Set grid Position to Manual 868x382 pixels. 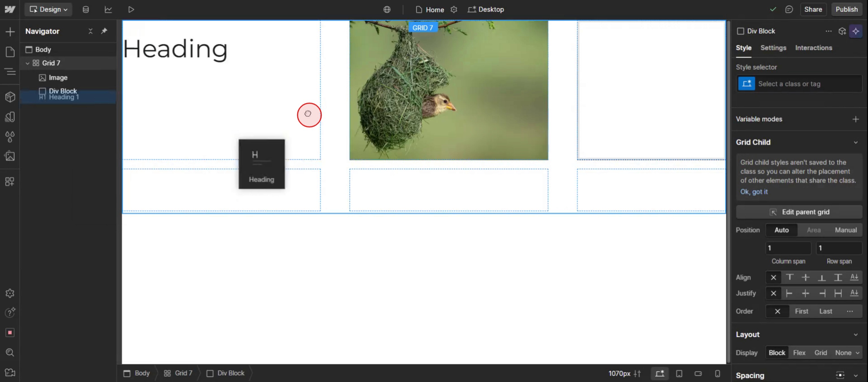(845, 230)
